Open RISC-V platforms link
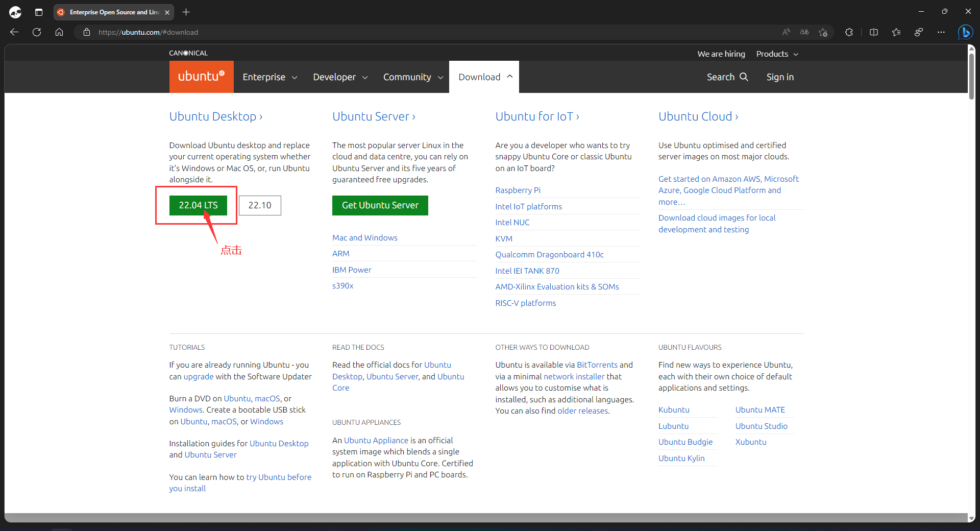980x531 pixels. pyautogui.click(x=526, y=303)
